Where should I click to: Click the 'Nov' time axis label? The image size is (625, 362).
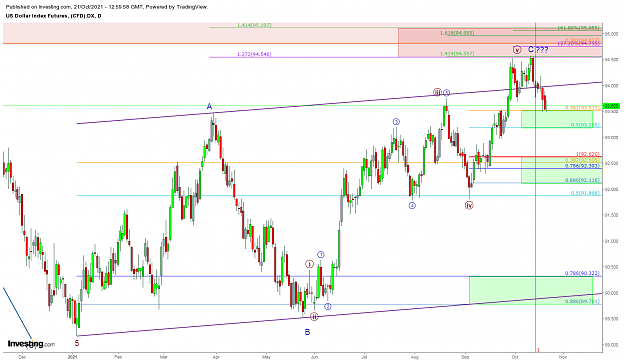click(x=562, y=357)
